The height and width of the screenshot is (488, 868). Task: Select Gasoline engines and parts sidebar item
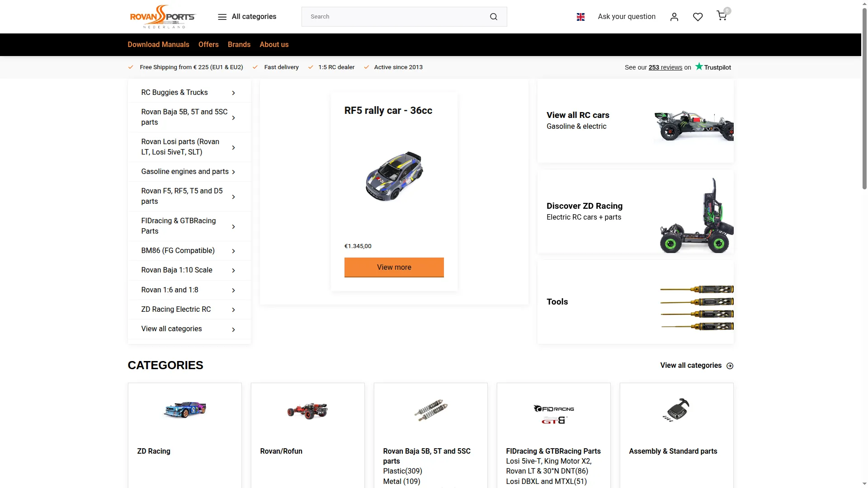[185, 172]
